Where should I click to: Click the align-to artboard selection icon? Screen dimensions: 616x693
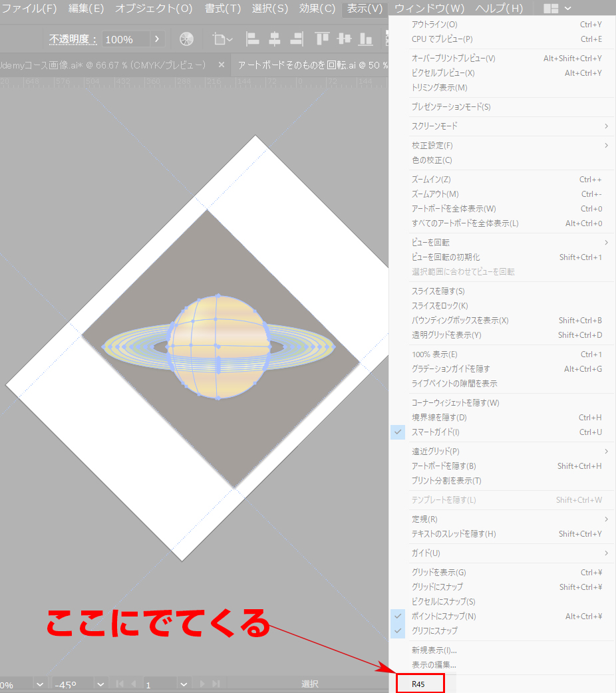click(x=222, y=39)
